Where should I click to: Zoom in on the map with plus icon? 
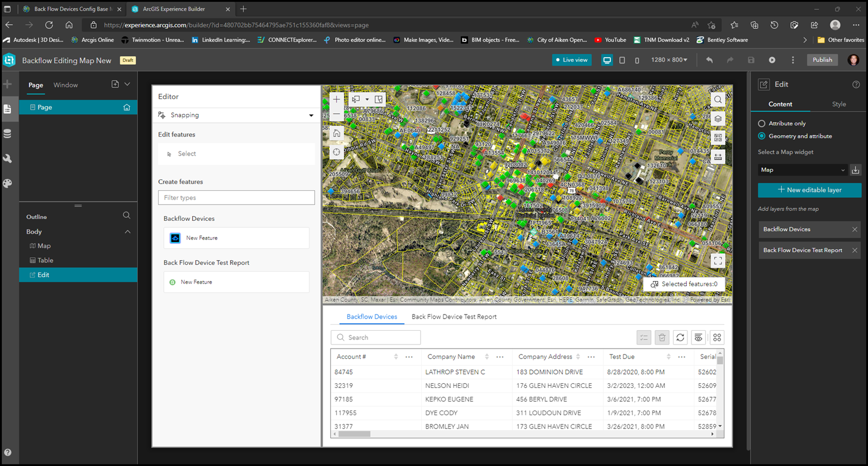[x=336, y=99]
